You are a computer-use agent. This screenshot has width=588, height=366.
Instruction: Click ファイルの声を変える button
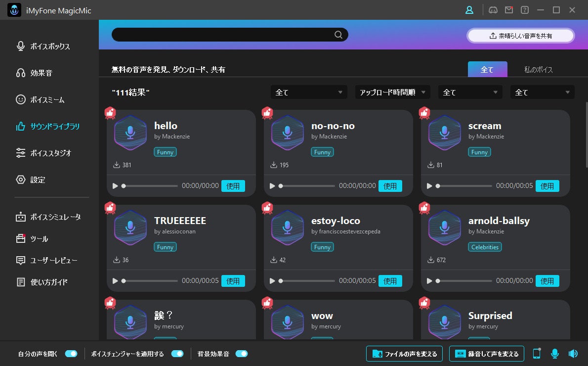[x=404, y=354]
